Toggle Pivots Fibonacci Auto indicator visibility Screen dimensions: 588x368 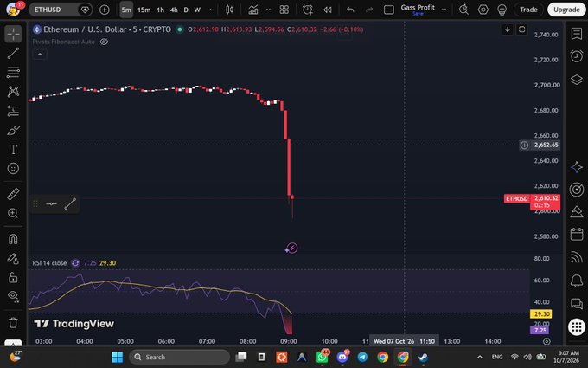pos(104,42)
